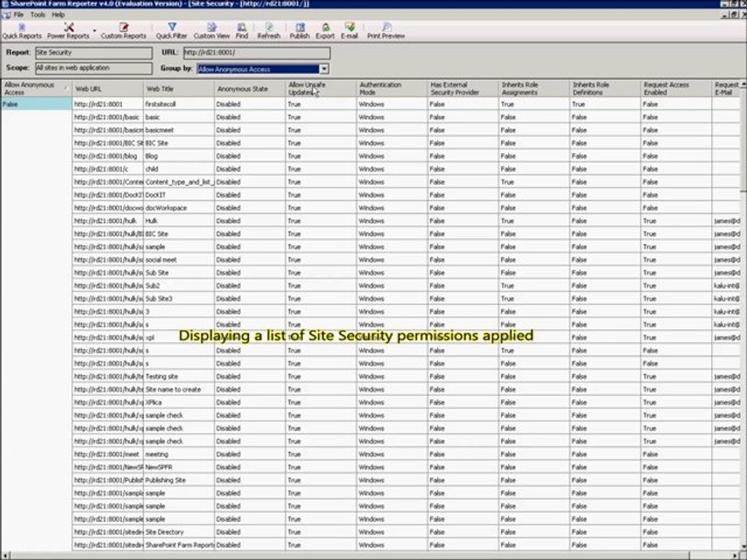The height and width of the screenshot is (560, 747).
Task: Select the Sub2 title cell
Action: pyautogui.click(x=179, y=285)
